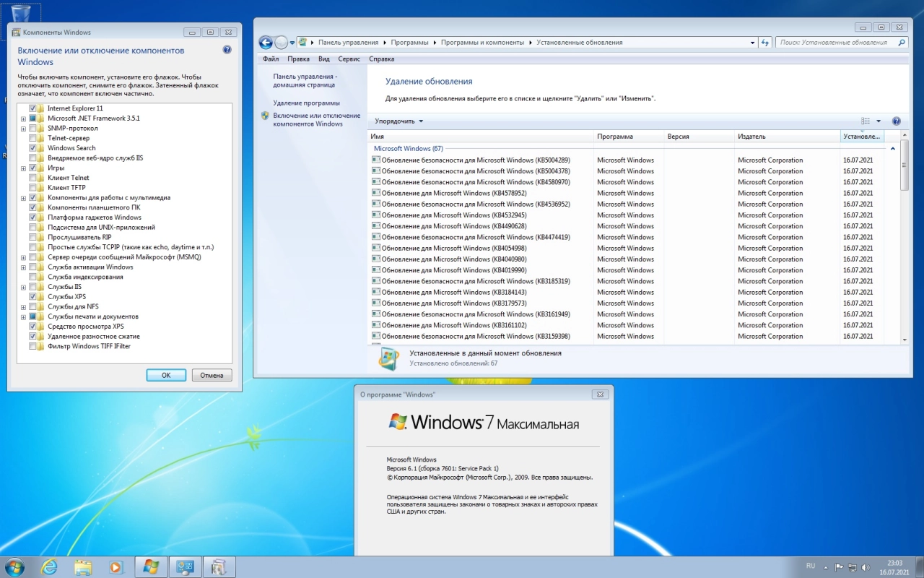Open Панель управления домашняя страница link
924x578 pixels.
[305, 80]
